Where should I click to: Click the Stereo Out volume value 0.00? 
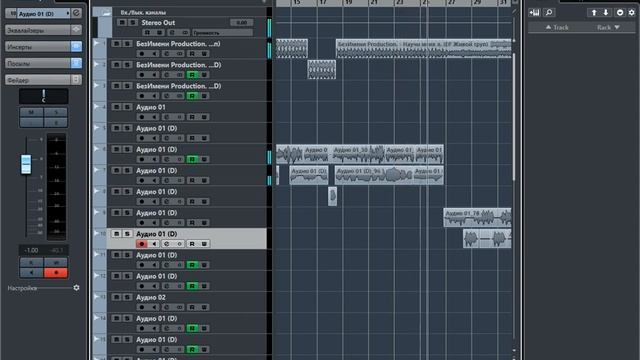[x=242, y=22]
